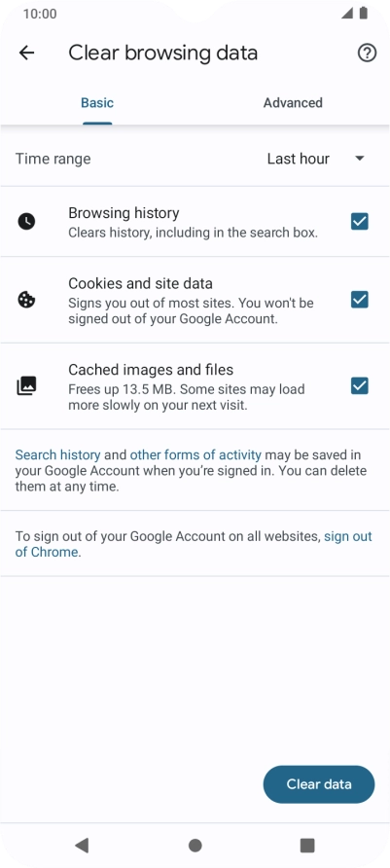Expand the Time range dropdown arrow
Image resolution: width=390 pixels, height=868 pixels.
click(360, 159)
